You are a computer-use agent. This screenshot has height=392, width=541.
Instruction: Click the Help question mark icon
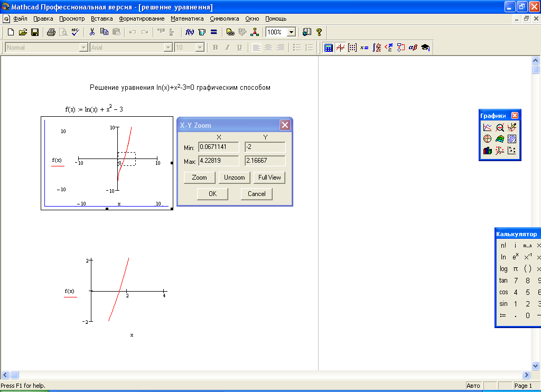coord(319,32)
